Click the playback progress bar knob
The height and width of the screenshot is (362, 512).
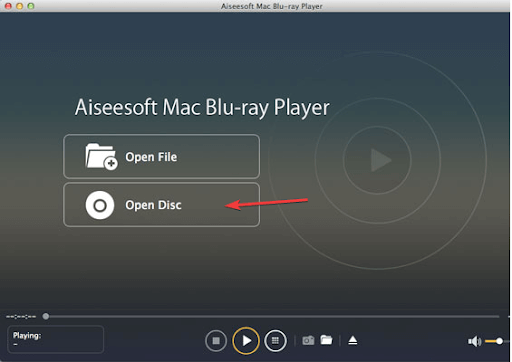(46, 316)
